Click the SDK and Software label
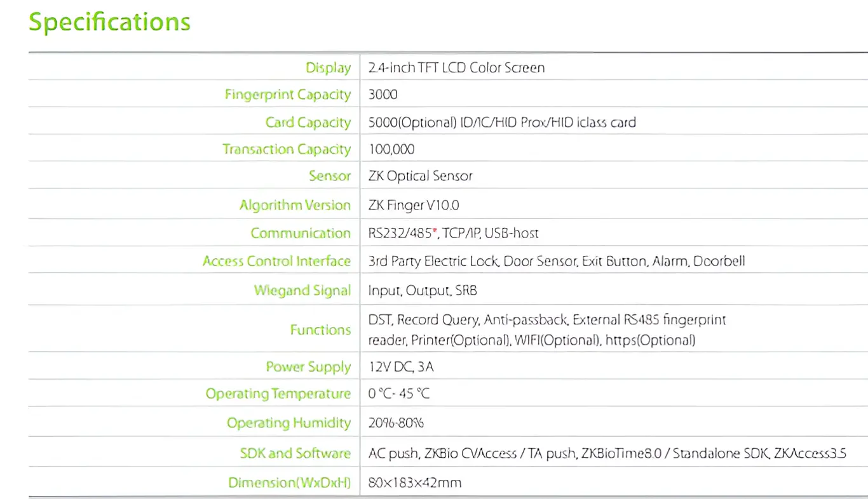Image resolution: width=868 pixels, height=499 pixels. (295, 453)
